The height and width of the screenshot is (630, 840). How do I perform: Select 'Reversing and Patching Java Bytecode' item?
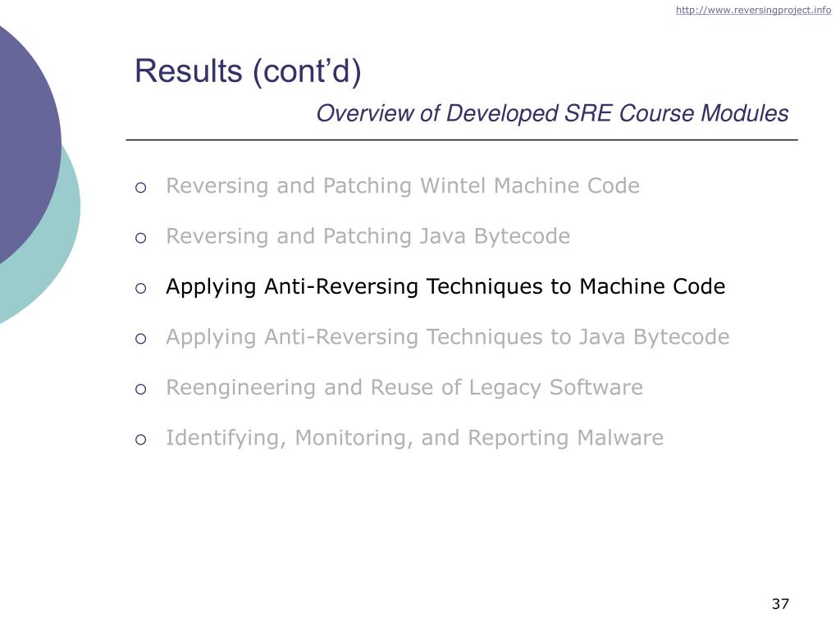coord(368,236)
